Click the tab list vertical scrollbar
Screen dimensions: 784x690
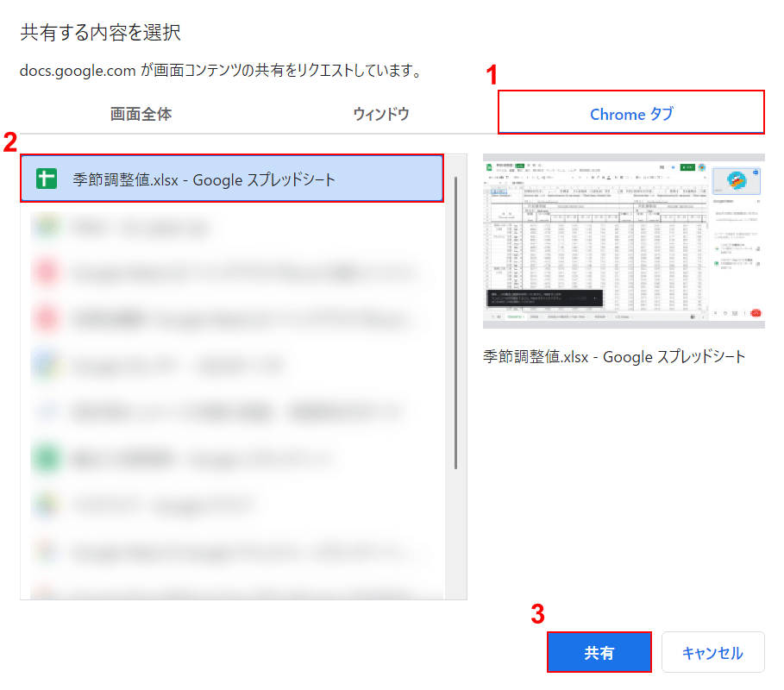coord(455,323)
